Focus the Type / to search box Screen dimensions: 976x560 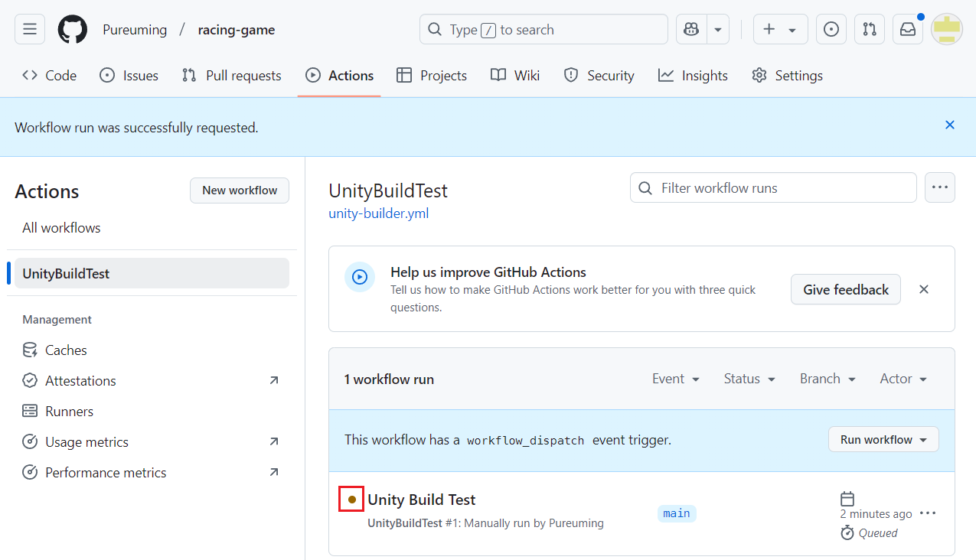[x=543, y=30]
